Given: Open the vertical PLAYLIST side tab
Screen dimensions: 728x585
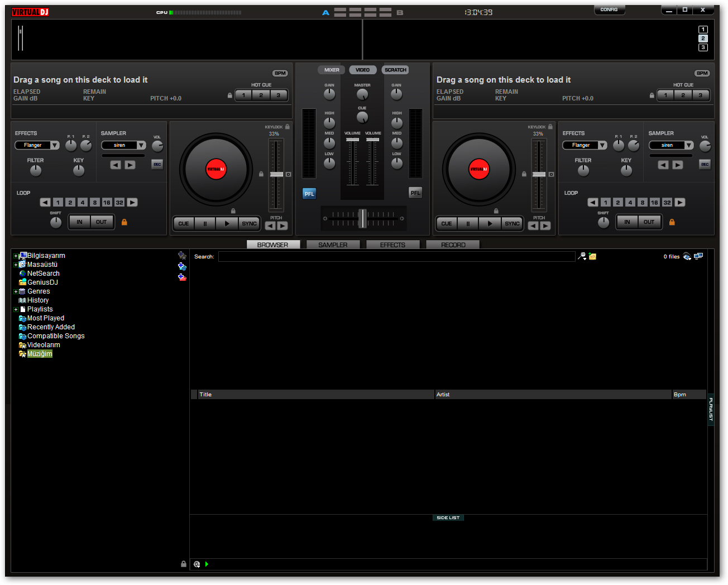Looking at the screenshot, I should coord(711,409).
